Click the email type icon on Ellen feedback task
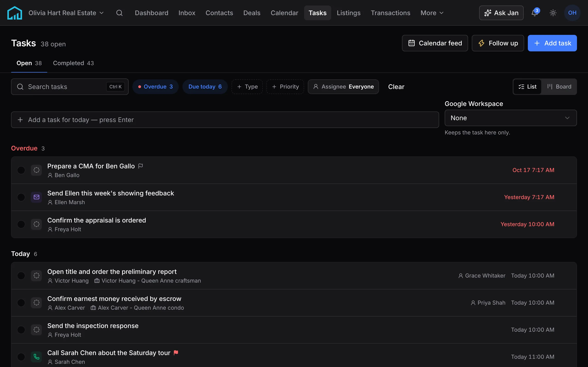The height and width of the screenshot is (367, 588). [x=37, y=197]
